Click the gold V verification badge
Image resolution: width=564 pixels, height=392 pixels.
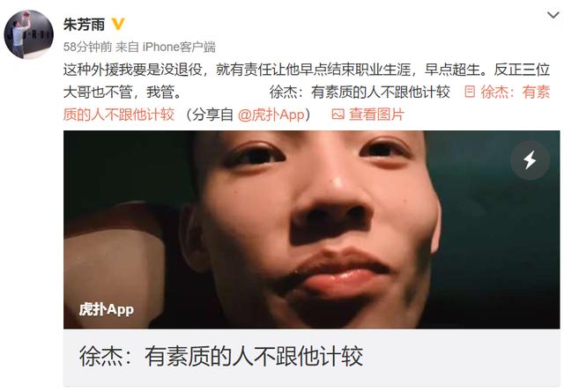(118, 25)
